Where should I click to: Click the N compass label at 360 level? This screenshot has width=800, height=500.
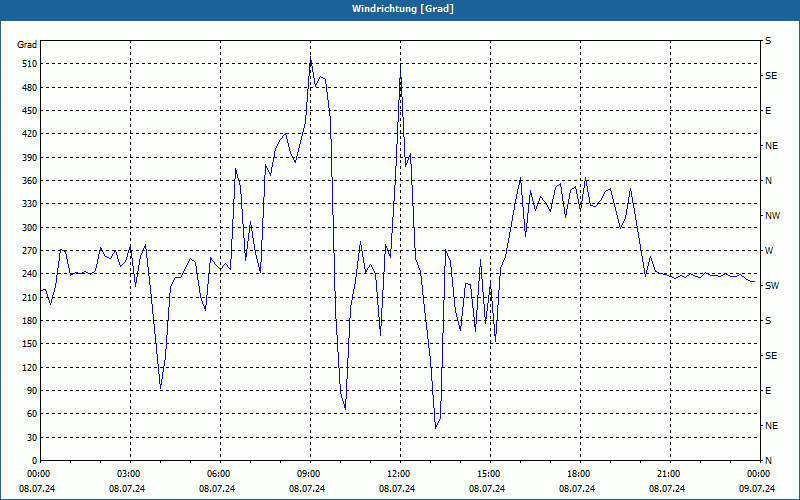click(768, 181)
